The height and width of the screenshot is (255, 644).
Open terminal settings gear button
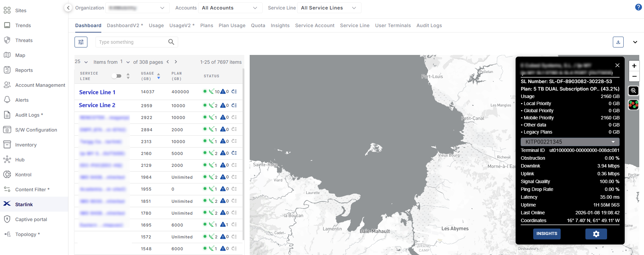point(596,234)
